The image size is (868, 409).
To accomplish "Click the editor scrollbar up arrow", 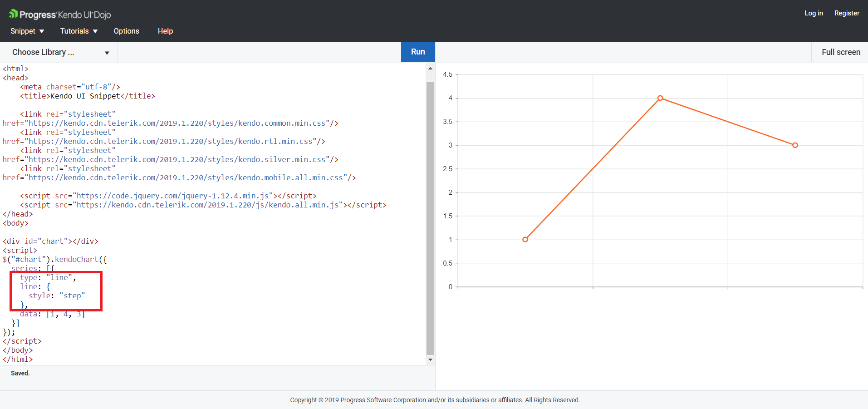I will pos(430,69).
